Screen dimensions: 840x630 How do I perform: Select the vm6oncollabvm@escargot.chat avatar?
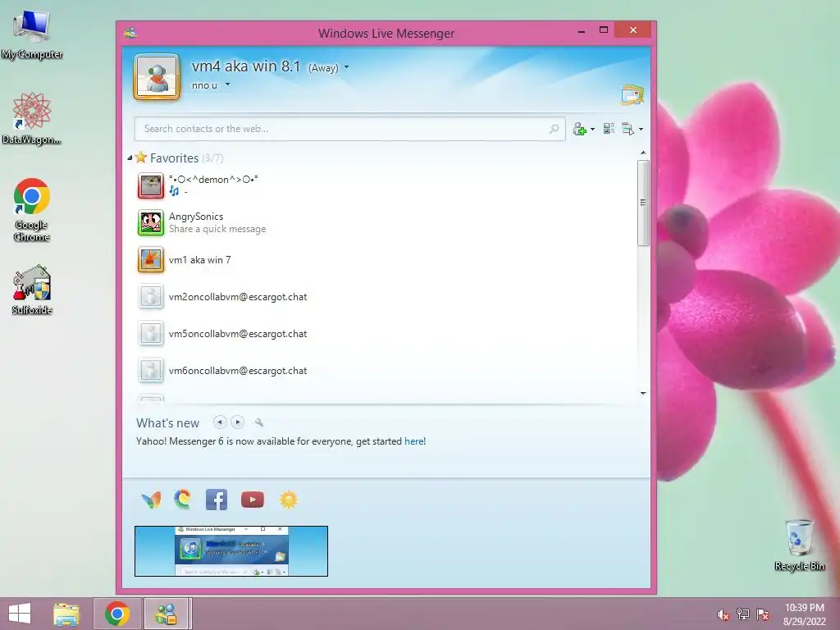pos(151,371)
